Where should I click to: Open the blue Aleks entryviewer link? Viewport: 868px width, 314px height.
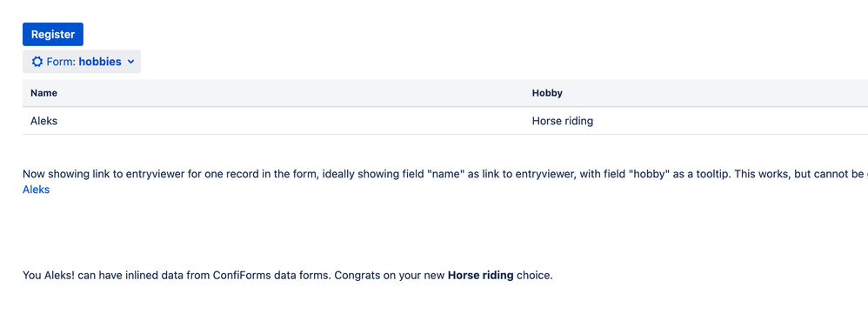pyautogui.click(x=36, y=190)
